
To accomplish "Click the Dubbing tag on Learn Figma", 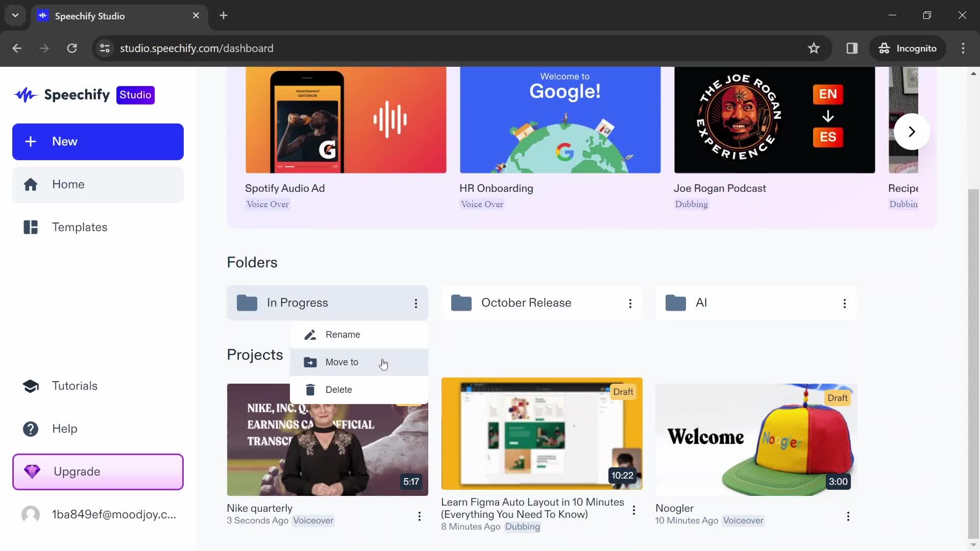I will point(523,527).
